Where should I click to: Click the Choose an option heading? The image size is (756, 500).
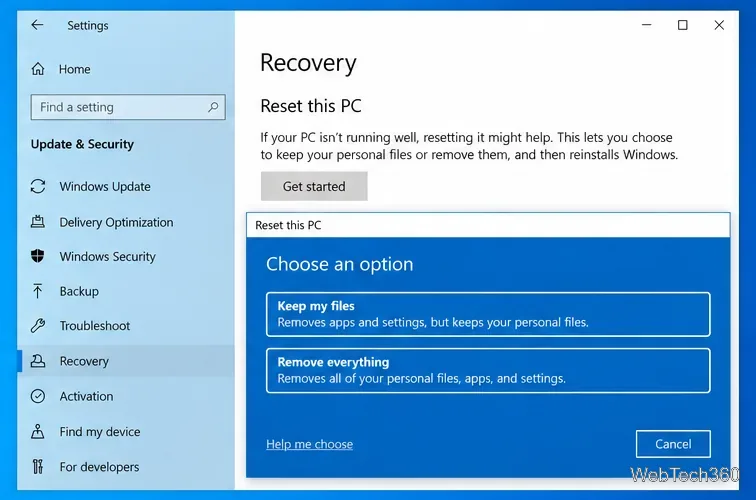[340, 264]
